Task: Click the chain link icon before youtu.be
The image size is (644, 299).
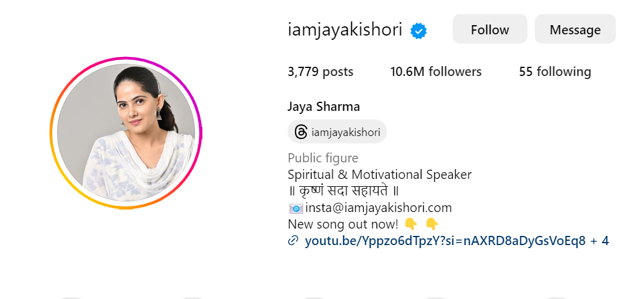Action: point(293,241)
